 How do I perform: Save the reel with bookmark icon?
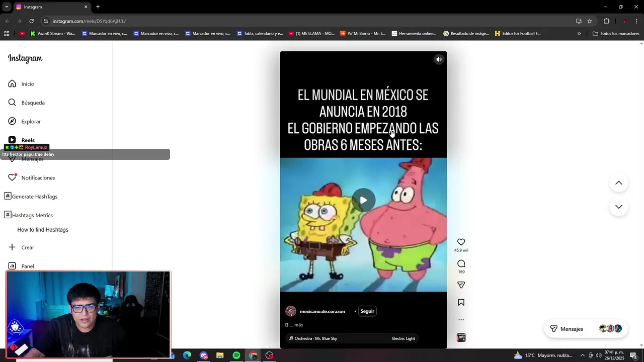[x=461, y=302]
